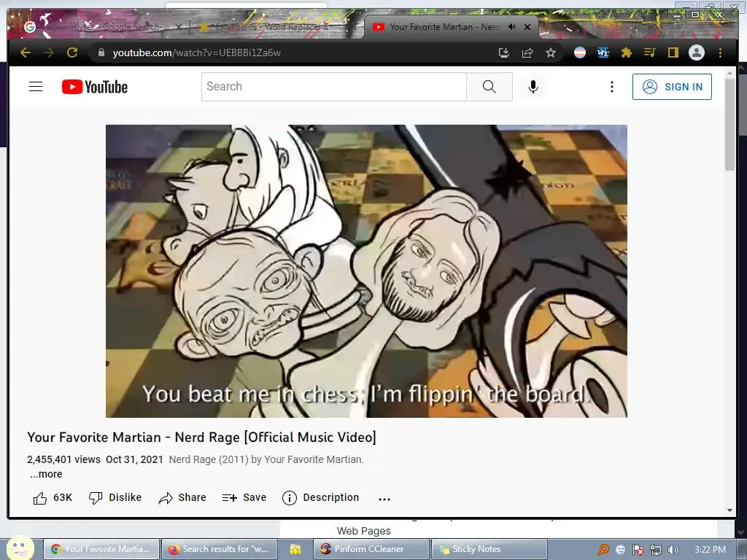This screenshot has height=560, width=747.
Task: Click the Dislike button
Action: pos(115,497)
